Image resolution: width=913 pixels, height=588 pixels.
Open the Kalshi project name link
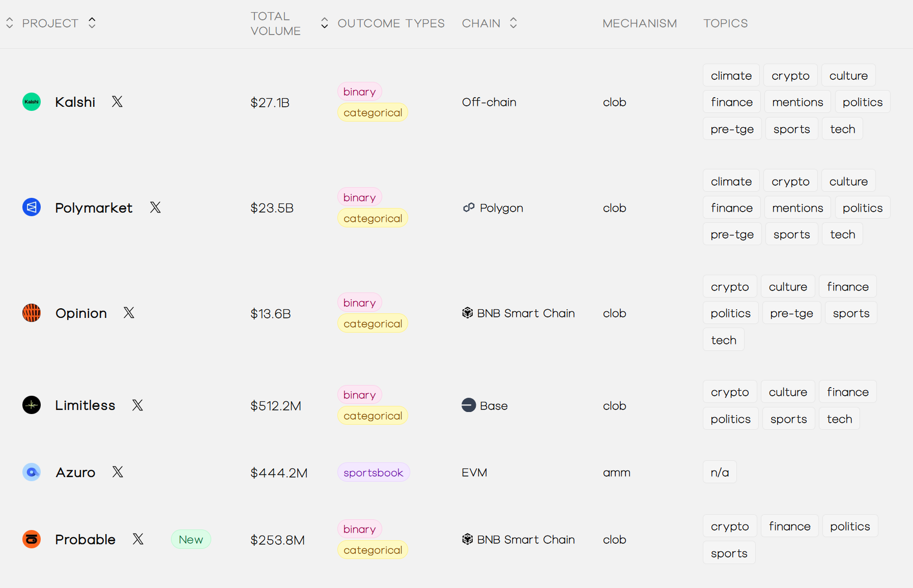click(75, 102)
